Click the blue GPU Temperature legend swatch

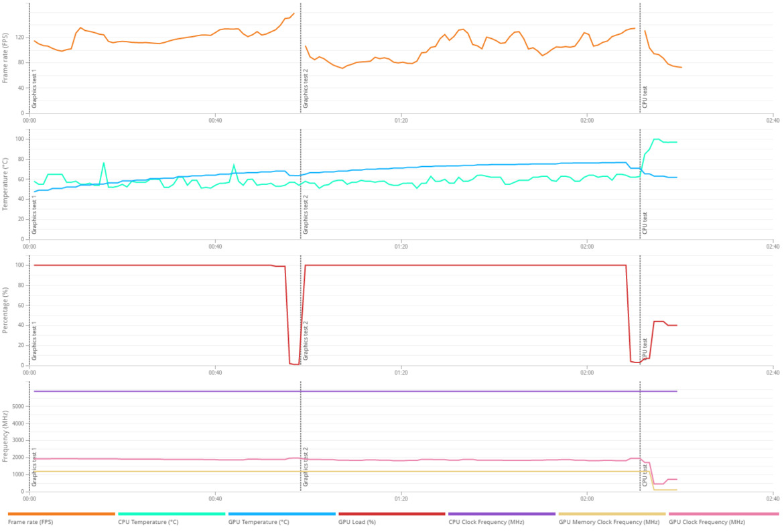click(281, 513)
